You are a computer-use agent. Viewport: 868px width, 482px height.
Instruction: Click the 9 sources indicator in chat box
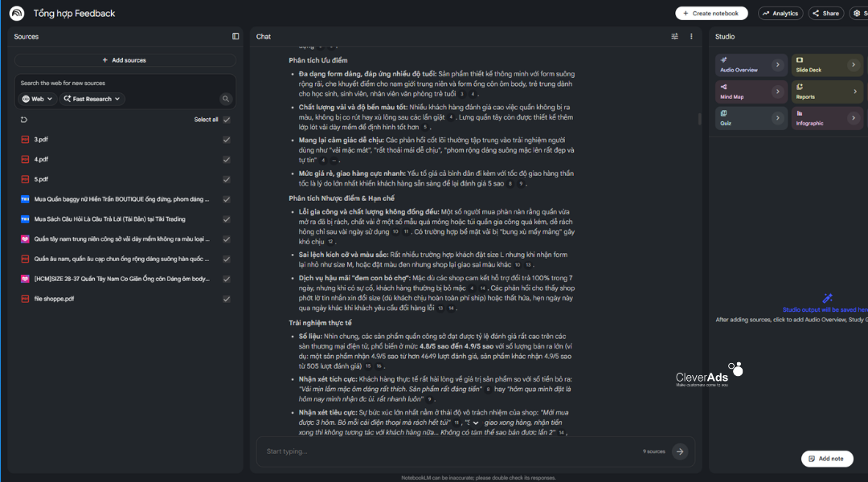pos(653,451)
